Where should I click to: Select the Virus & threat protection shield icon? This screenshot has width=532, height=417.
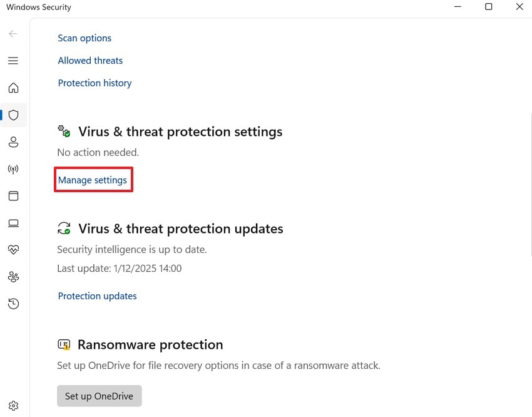[x=13, y=115]
